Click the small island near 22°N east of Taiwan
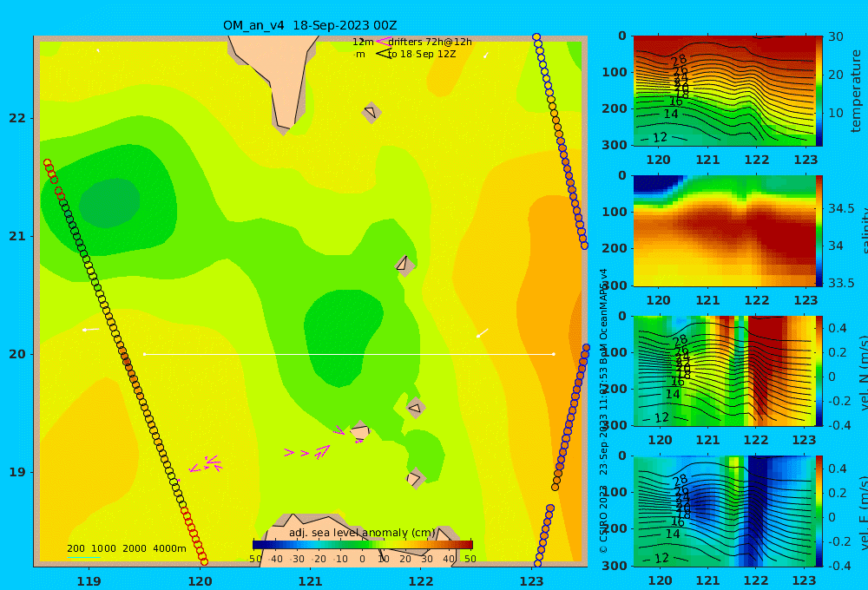The height and width of the screenshot is (590, 868). coord(371,112)
